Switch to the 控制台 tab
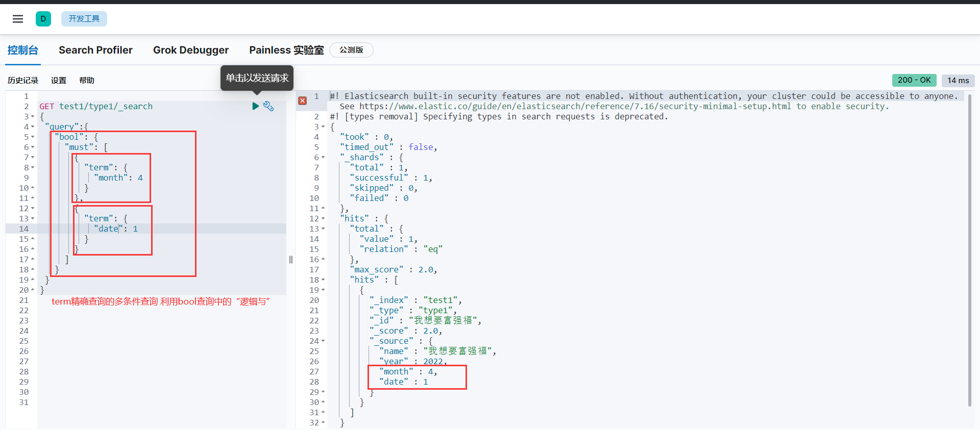980x430 pixels. 23,50
